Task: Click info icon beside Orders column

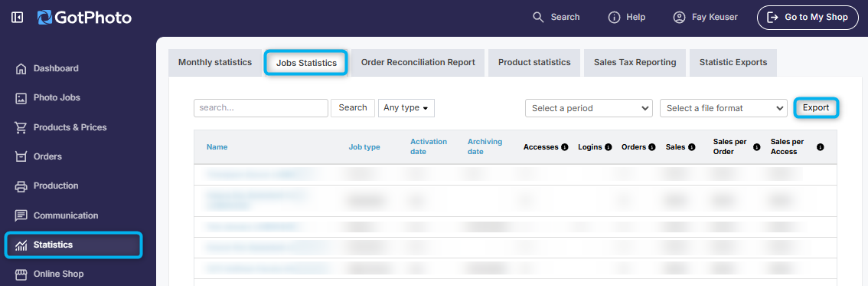Action: click(x=652, y=147)
